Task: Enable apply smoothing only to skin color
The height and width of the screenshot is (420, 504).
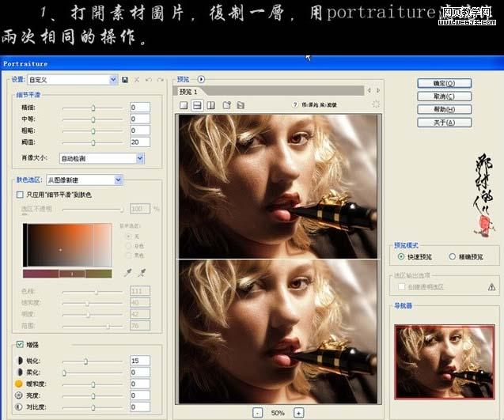Action: [x=20, y=195]
